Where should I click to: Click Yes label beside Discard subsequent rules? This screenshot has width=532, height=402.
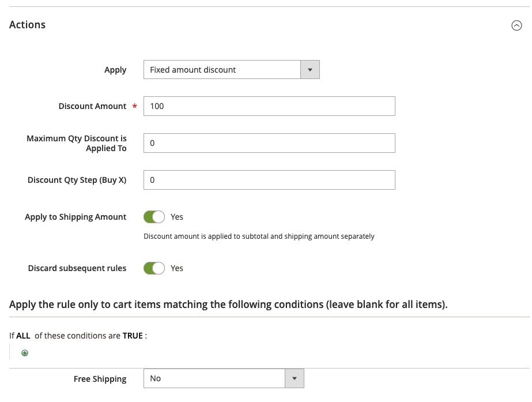click(177, 268)
